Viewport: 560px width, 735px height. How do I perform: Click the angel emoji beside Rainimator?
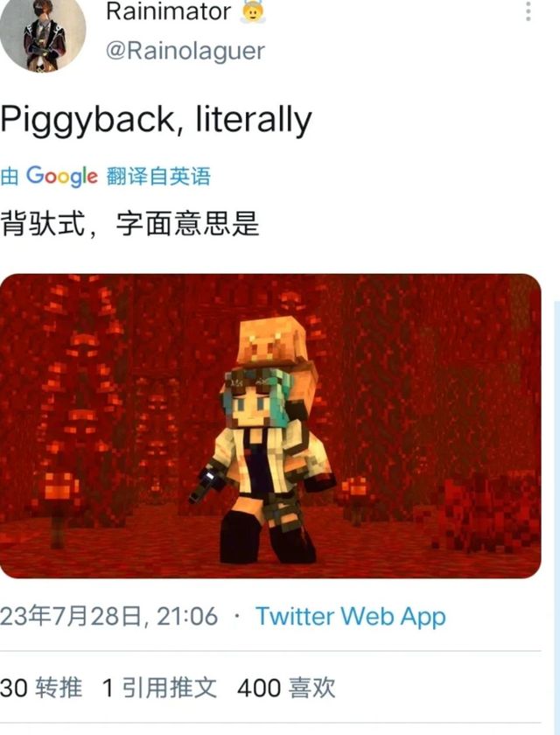pos(253,11)
